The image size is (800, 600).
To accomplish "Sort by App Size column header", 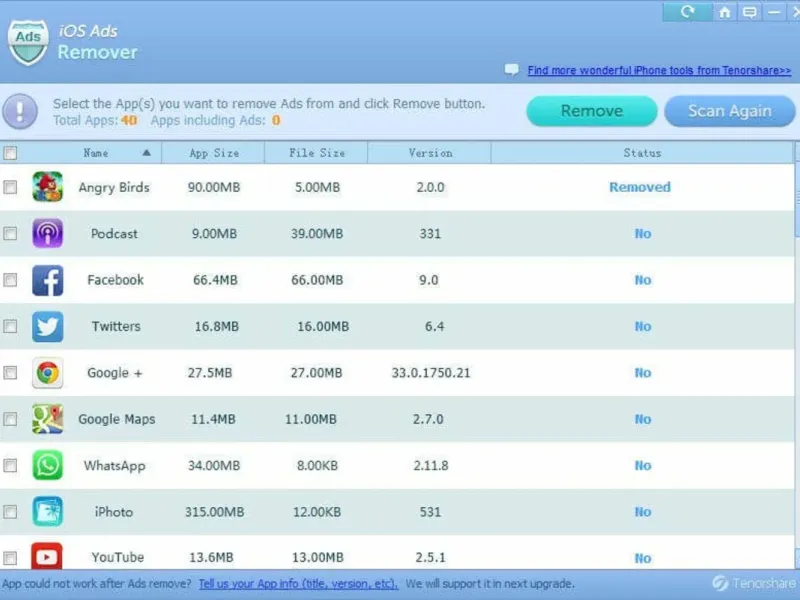I will (x=213, y=153).
